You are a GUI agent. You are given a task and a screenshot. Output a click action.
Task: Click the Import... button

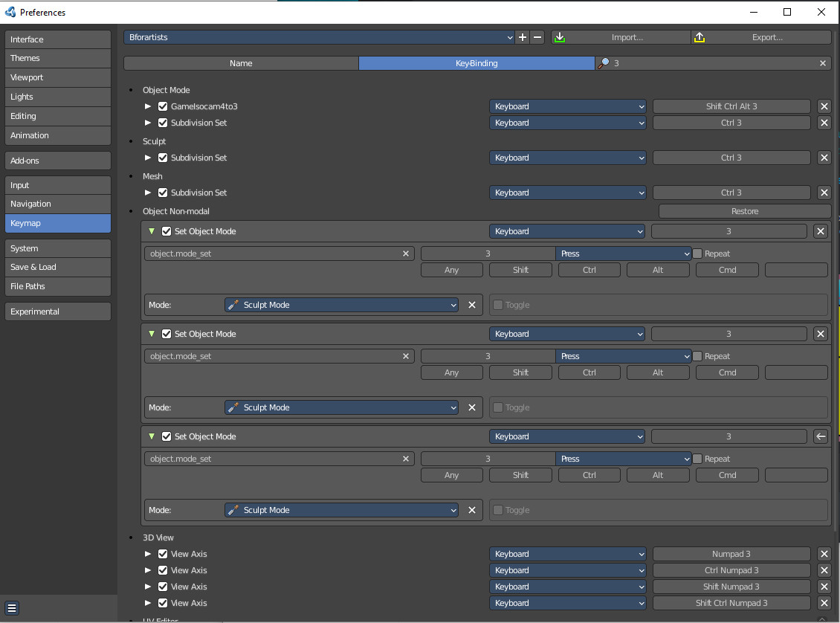pos(621,37)
